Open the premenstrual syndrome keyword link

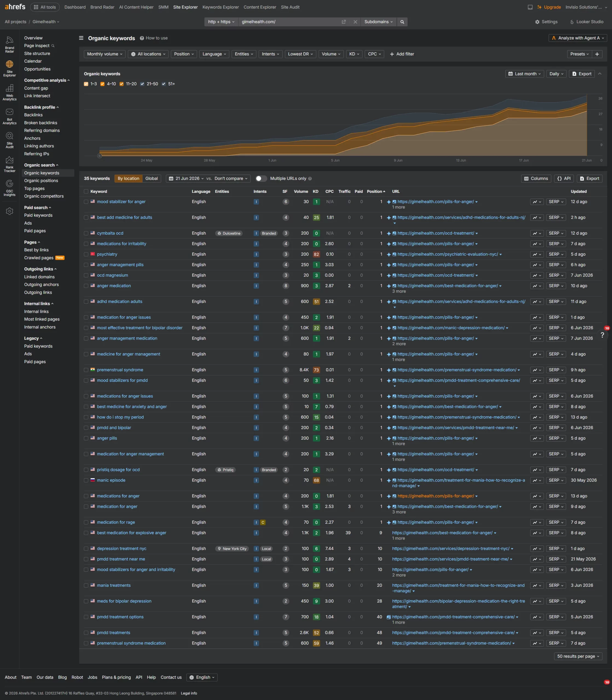(120, 370)
